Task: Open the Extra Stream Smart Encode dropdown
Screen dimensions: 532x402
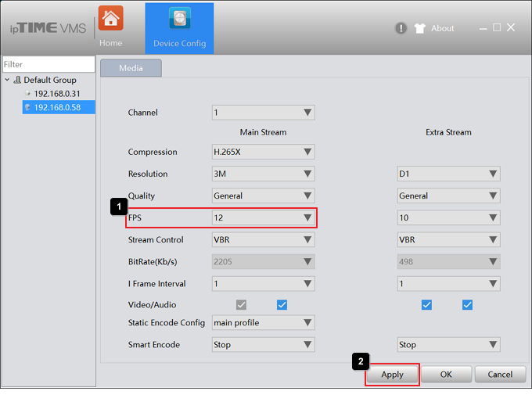Action: tap(448, 345)
